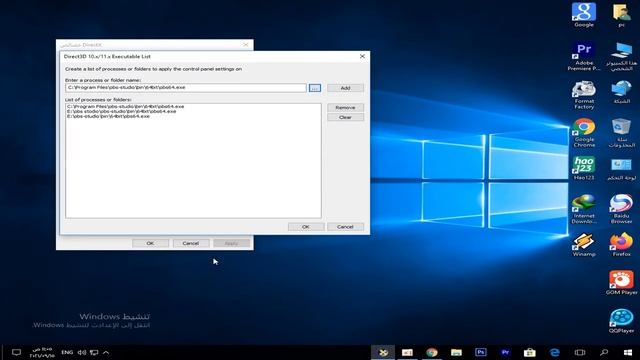Open the Hao123 desktop shortcut
640x360 pixels.
pos(584,168)
